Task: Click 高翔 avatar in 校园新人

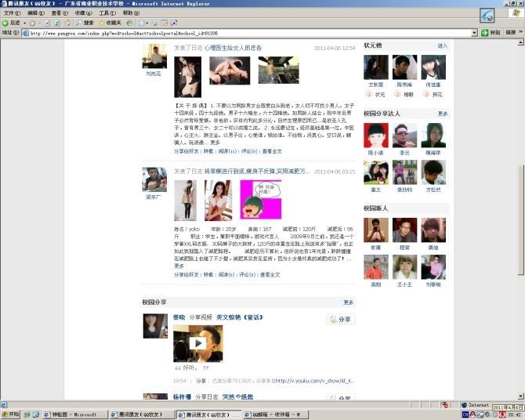Action: pyautogui.click(x=376, y=267)
